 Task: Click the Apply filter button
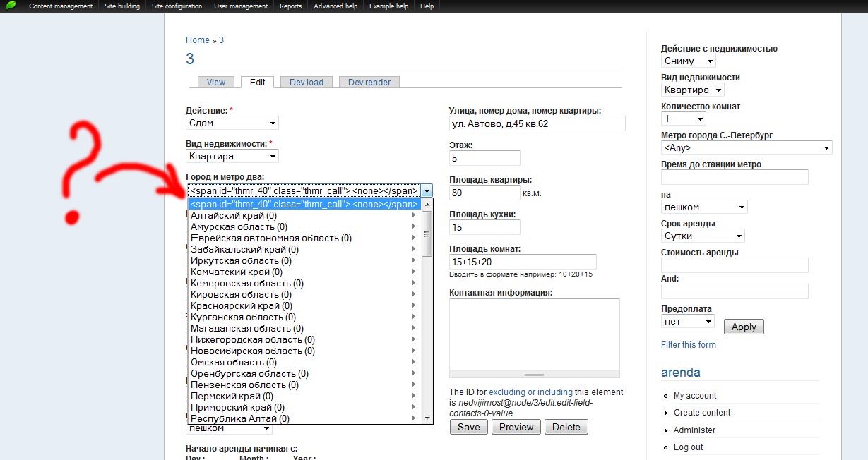(x=744, y=327)
